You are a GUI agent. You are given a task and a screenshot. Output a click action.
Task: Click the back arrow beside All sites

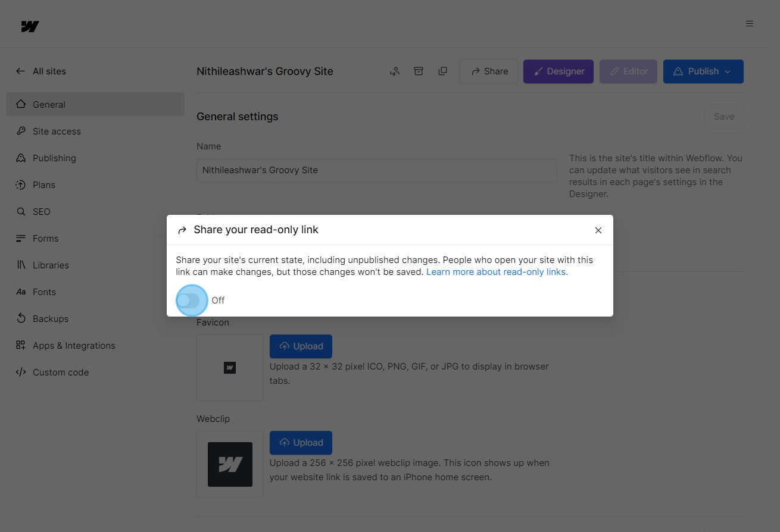[x=20, y=71]
